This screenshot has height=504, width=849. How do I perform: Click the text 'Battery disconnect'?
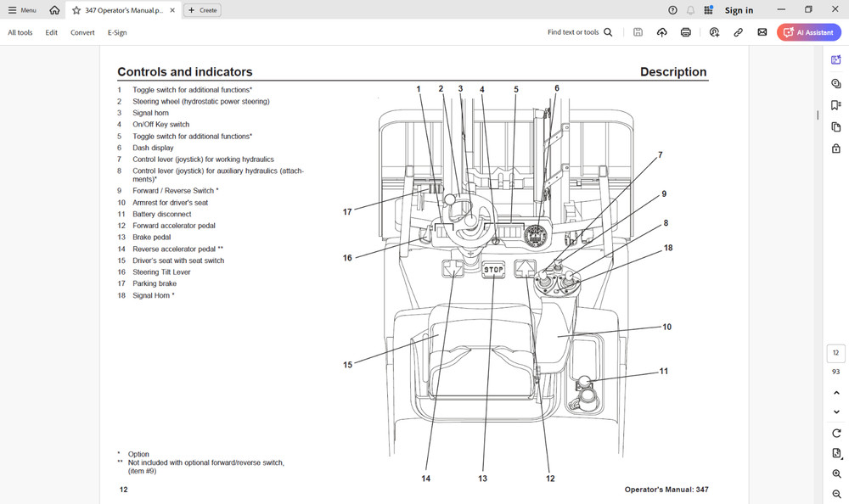point(162,214)
